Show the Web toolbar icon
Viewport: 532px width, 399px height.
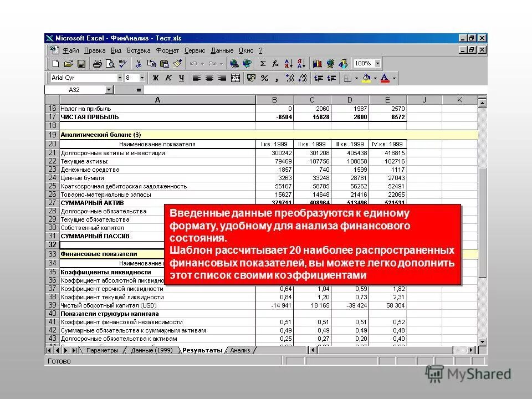[x=247, y=63]
